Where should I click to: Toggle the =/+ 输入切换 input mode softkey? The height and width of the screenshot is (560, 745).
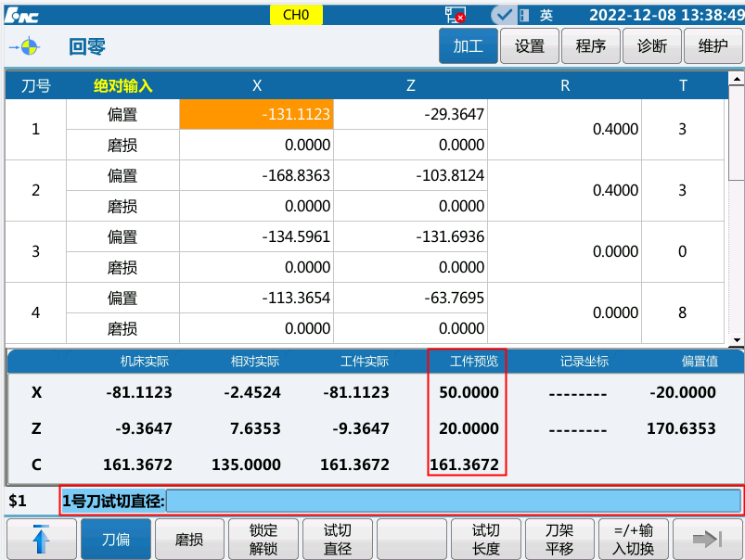(634, 539)
